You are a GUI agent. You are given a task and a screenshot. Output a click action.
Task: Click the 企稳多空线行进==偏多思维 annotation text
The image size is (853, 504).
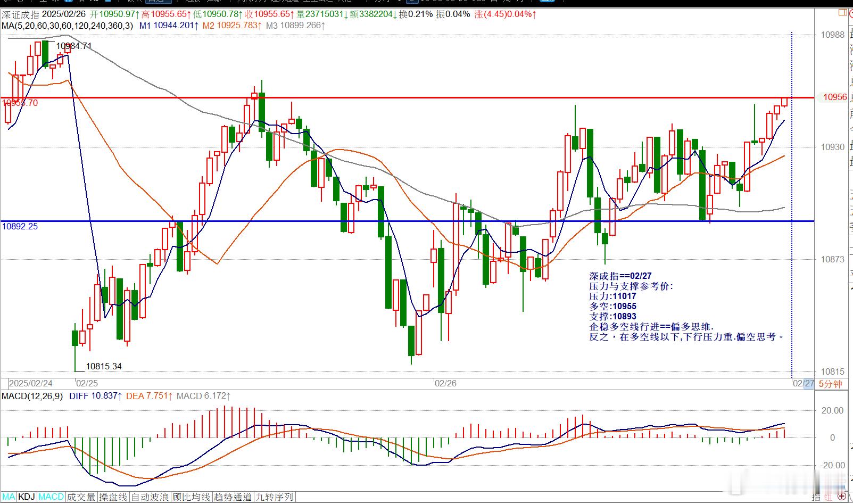coord(651,327)
